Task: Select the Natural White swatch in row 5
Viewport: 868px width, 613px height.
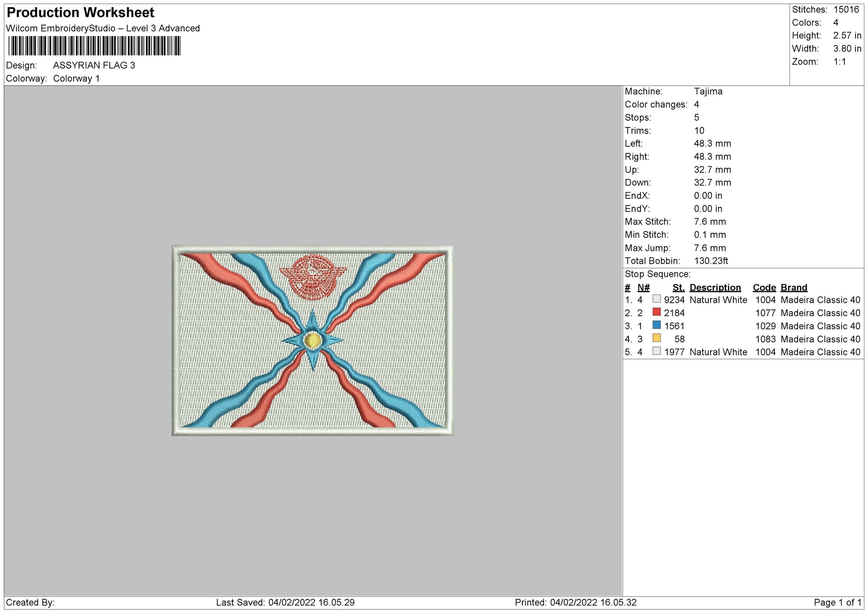Action: [x=657, y=351]
